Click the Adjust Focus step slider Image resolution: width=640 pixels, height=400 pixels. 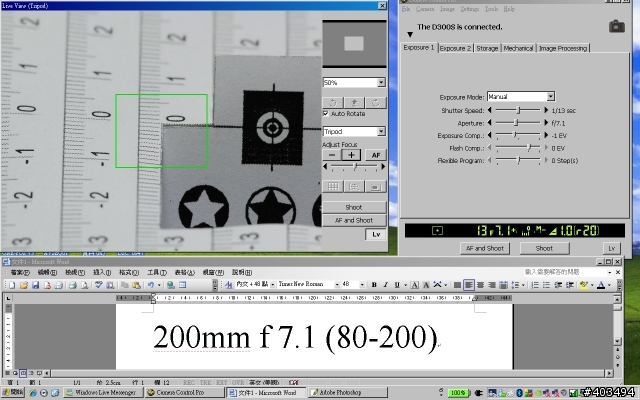[354, 167]
